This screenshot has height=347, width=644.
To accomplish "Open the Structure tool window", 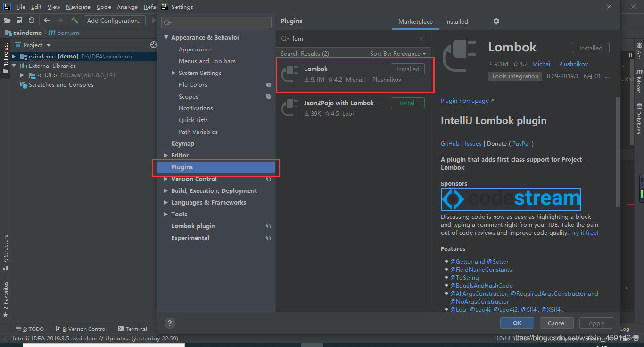I will pos(6,252).
